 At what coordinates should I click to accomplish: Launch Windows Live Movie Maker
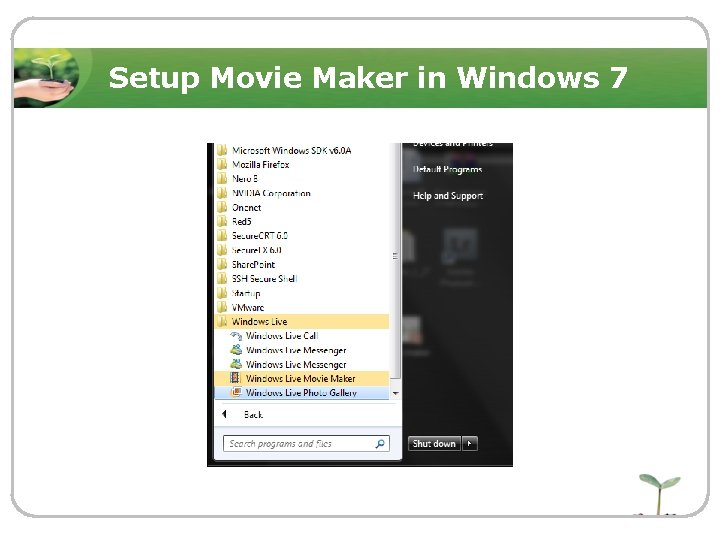(302, 378)
